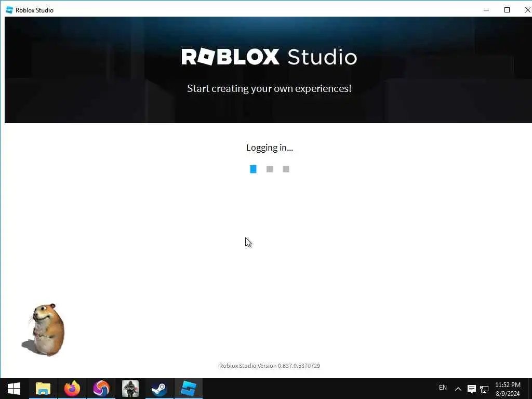Maximize the Roblox Studio window
Image resolution: width=532 pixels, height=399 pixels.
click(507, 10)
